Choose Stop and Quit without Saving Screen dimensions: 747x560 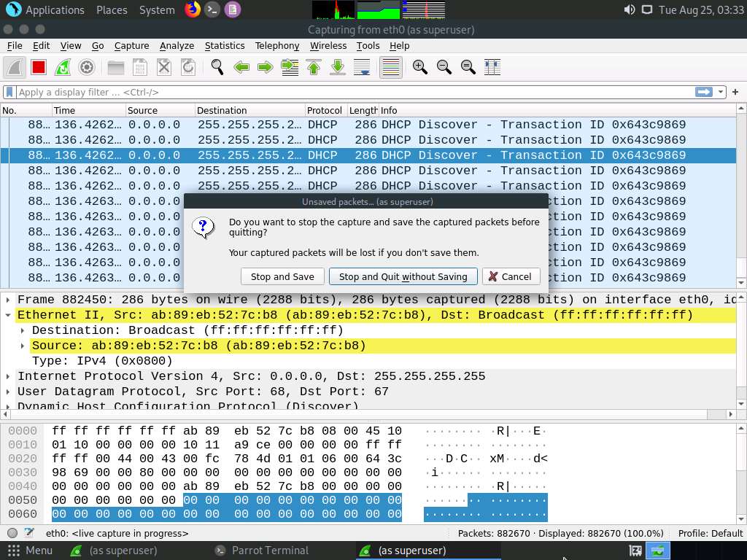click(403, 276)
